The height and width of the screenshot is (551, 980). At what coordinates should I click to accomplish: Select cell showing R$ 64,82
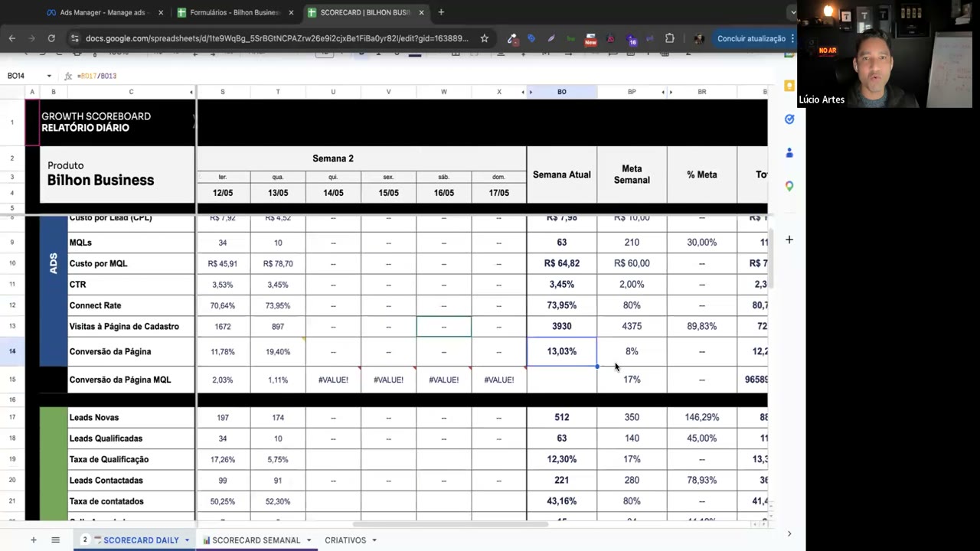pos(562,263)
